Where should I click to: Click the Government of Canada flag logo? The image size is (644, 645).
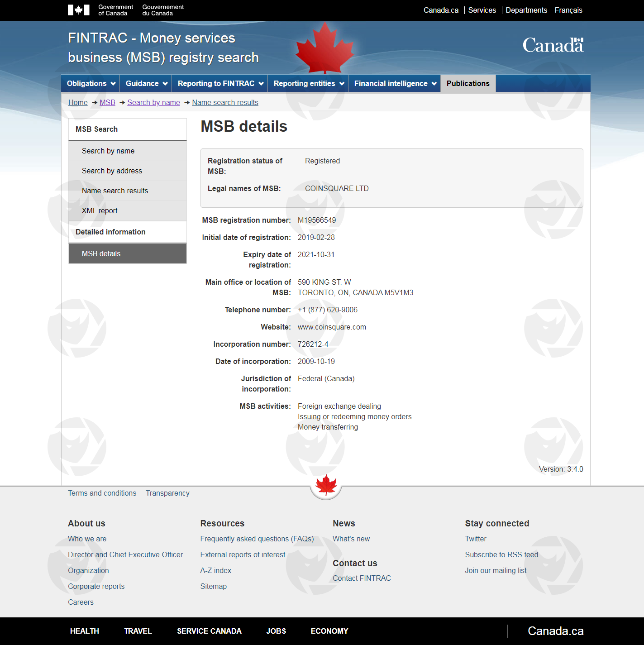tap(78, 10)
